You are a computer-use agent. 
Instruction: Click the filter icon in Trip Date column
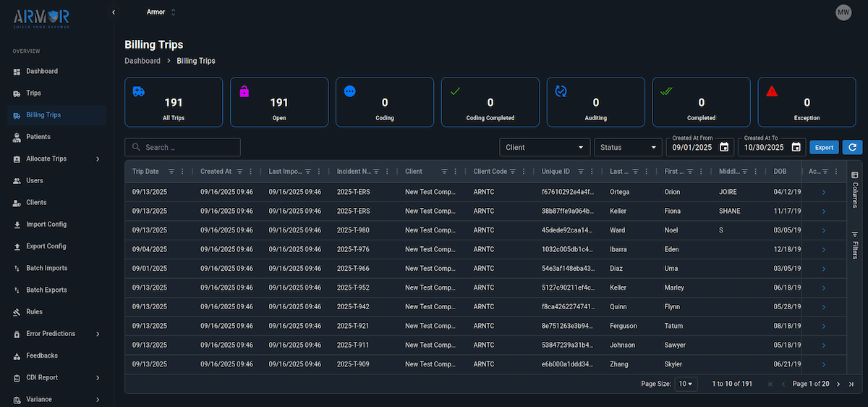click(171, 172)
